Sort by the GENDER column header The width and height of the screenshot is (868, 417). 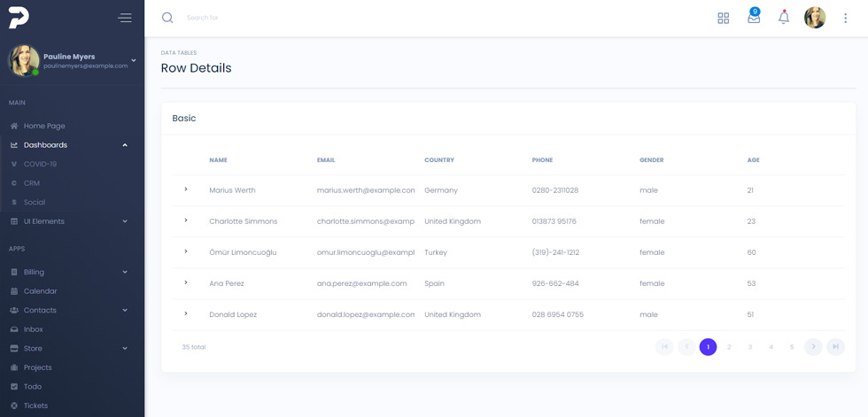tap(652, 160)
